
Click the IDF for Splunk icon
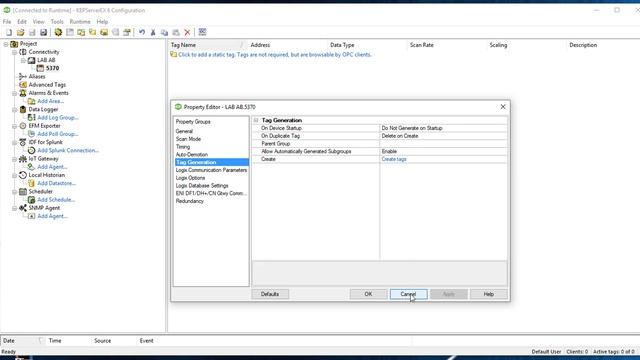coord(23,142)
